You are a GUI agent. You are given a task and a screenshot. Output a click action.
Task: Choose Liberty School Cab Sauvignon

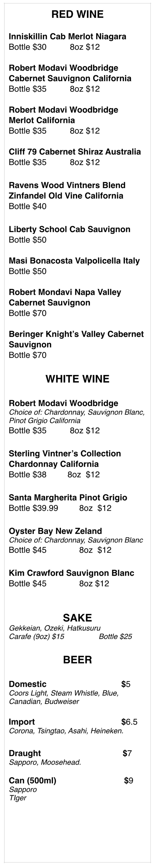[x=69, y=229]
